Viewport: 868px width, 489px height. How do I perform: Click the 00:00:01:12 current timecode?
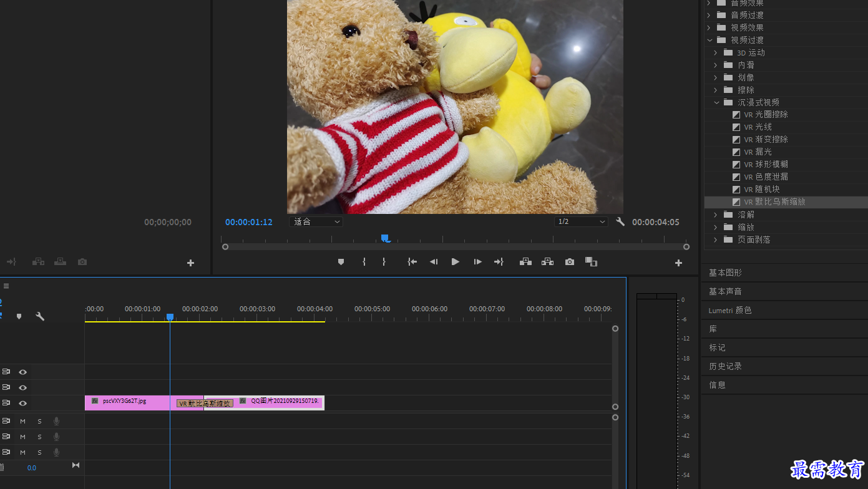point(248,222)
